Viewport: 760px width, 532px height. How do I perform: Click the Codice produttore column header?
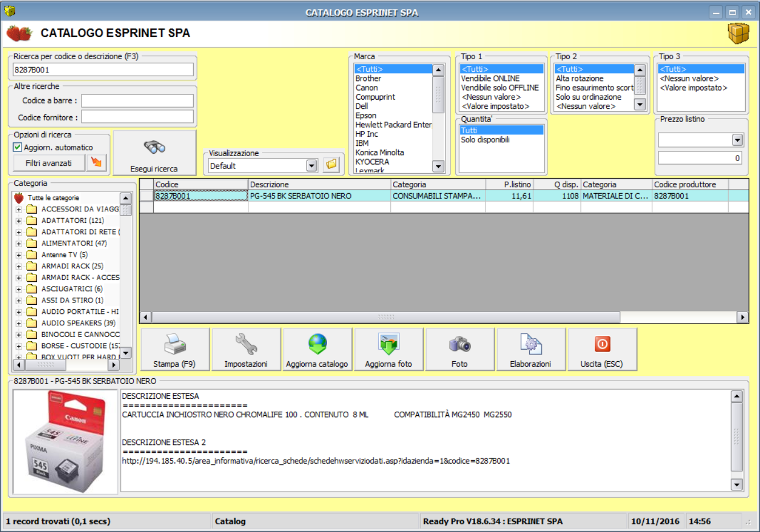click(x=690, y=185)
